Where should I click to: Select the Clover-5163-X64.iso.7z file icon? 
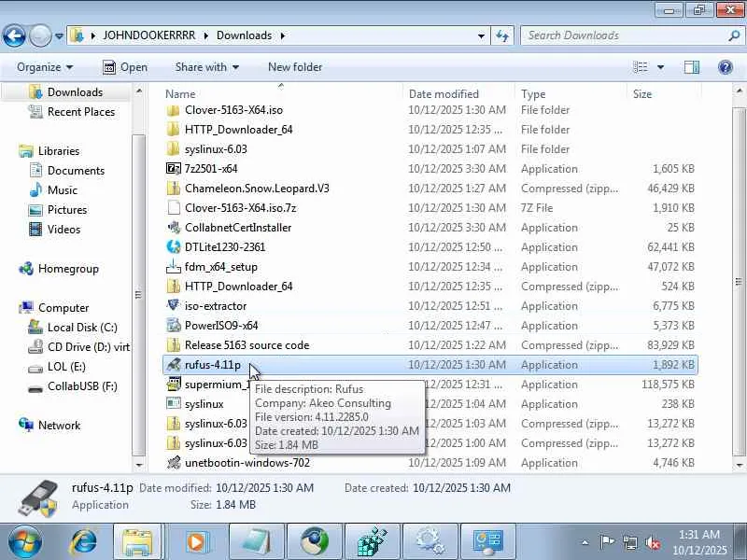pos(174,207)
